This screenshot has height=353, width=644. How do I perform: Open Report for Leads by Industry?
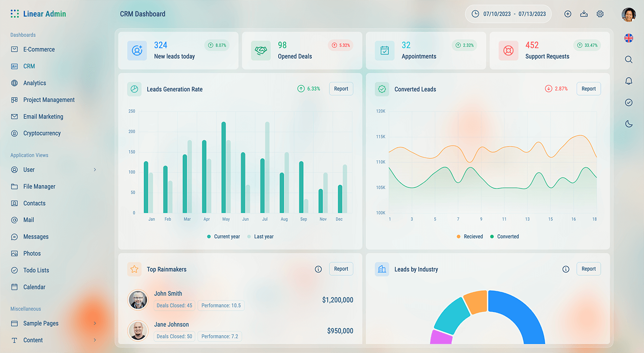[x=588, y=269]
